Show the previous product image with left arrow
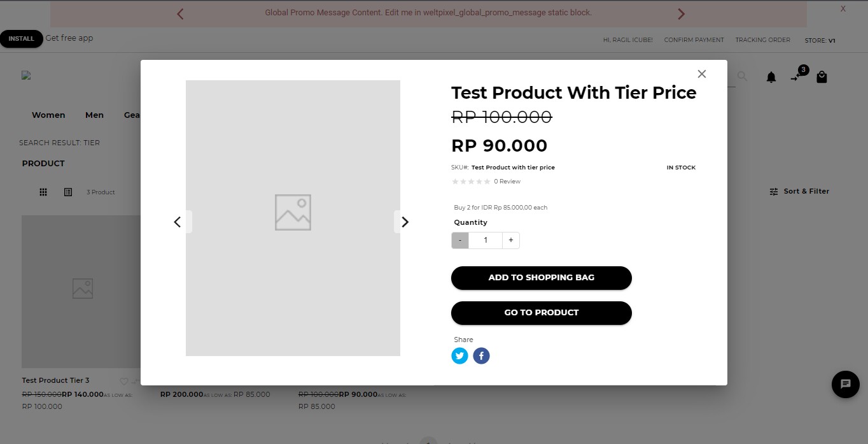Image resolution: width=868 pixels, height=444 pixels. pyautogui.click(x=178, y=222)
